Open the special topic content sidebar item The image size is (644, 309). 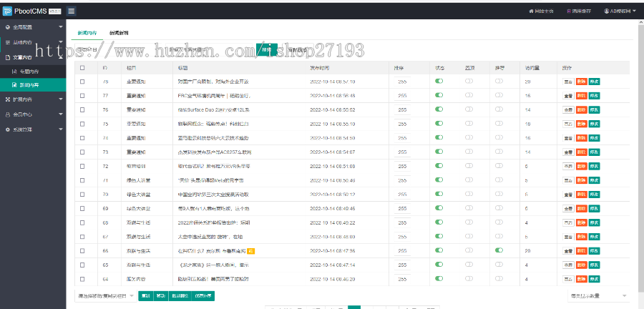click(33, 72)
